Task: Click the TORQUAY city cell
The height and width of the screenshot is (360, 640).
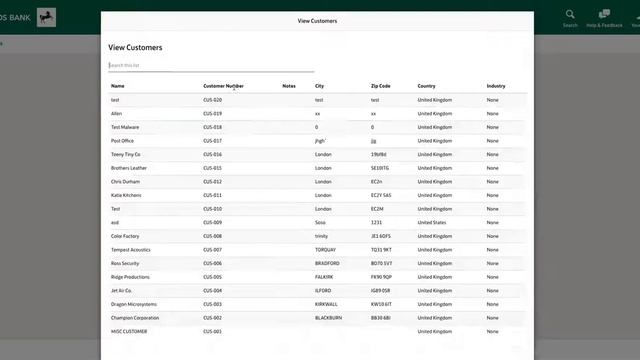Action: tap(325, 250)
